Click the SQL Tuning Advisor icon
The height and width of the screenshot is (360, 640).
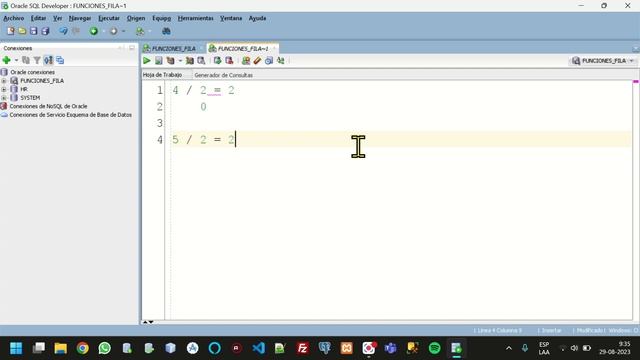point(201,61)
